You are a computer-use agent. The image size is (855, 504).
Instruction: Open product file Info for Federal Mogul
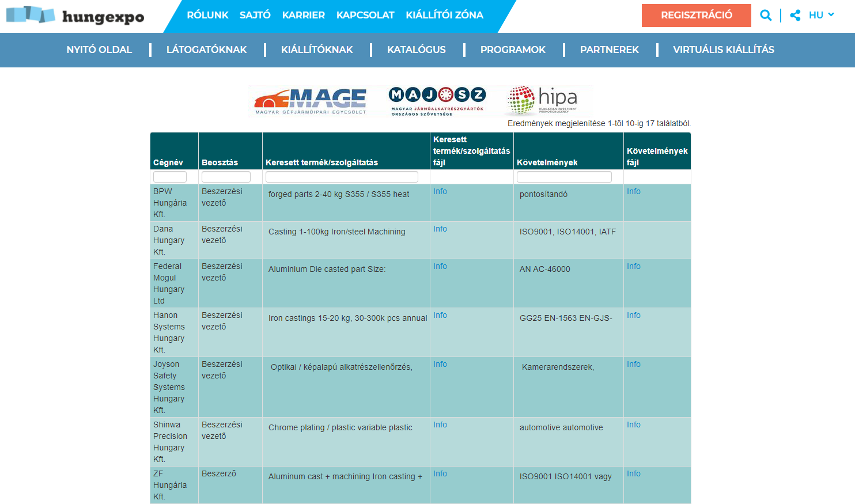point(440,266)
